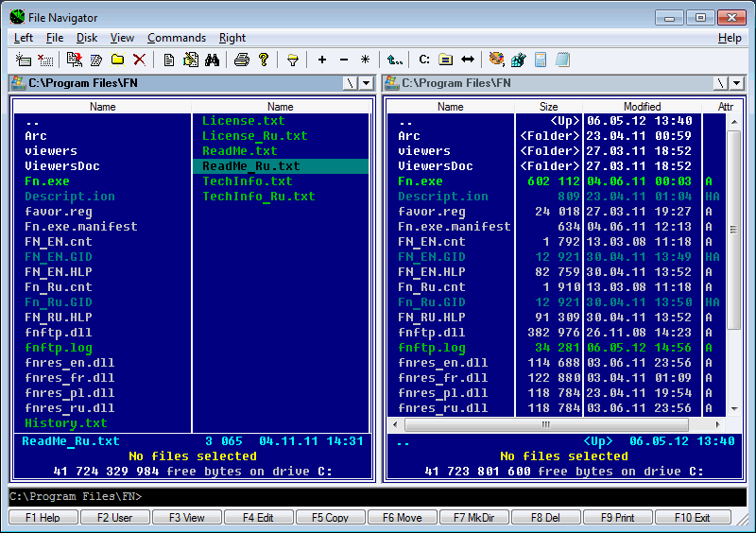
Task: Click the green cubes toolbar icon
Action: pos(518,60)
